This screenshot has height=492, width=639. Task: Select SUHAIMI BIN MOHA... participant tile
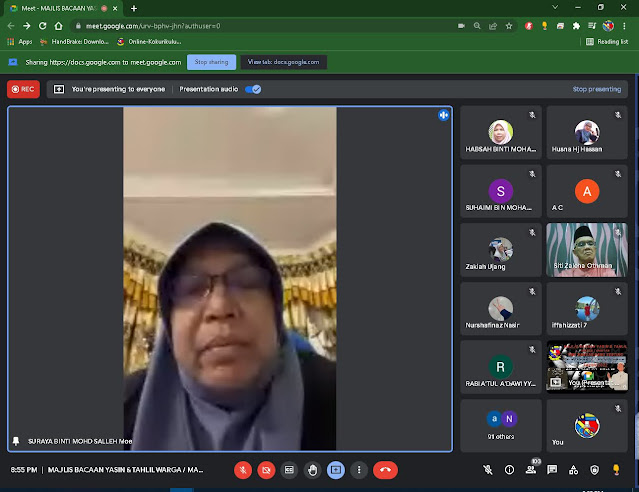[x=501, y=191]
